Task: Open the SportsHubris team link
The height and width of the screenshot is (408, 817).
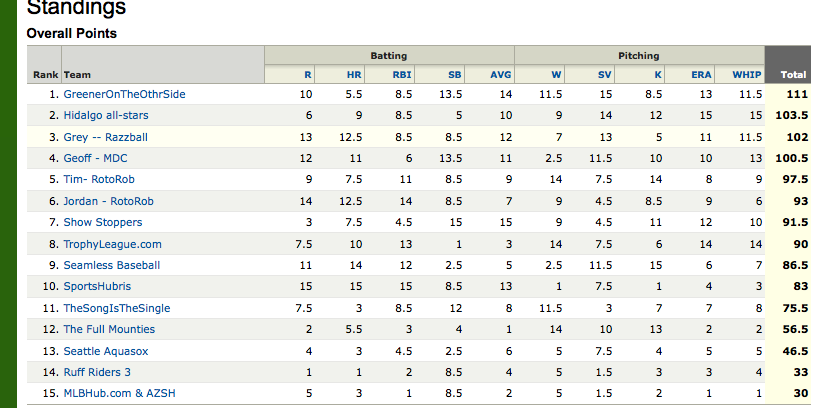Action: pos(97,287)
